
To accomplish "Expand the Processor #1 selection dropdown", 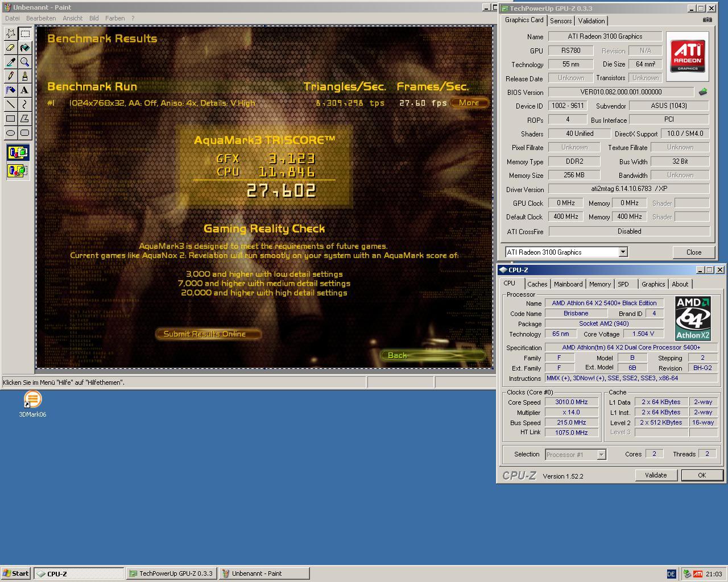I will (601, 454).
